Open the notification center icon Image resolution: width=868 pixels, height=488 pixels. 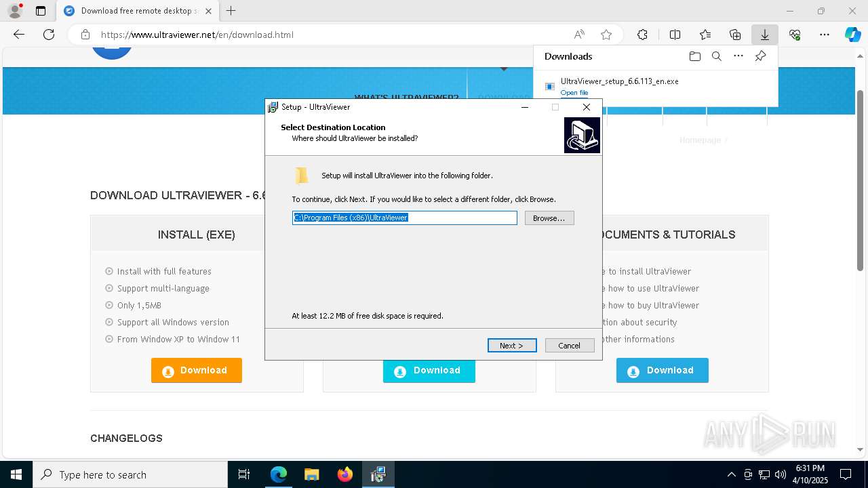(846, 474)
